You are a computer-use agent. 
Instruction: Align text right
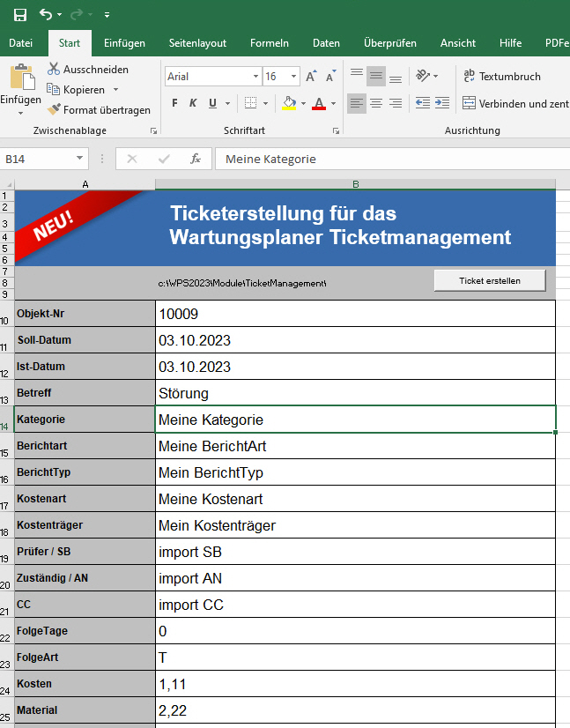tap(396, 103)
